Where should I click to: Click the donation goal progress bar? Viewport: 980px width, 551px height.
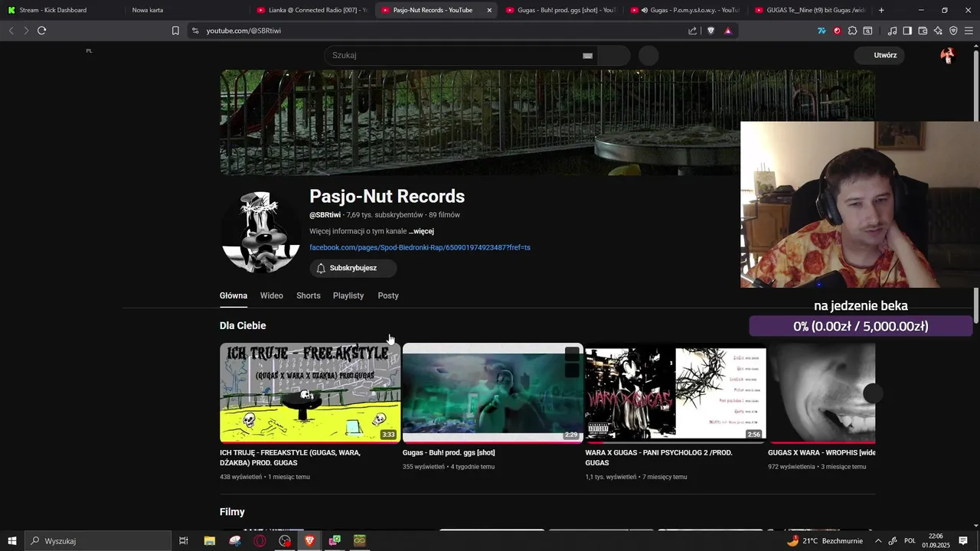(x=861, y=326)
